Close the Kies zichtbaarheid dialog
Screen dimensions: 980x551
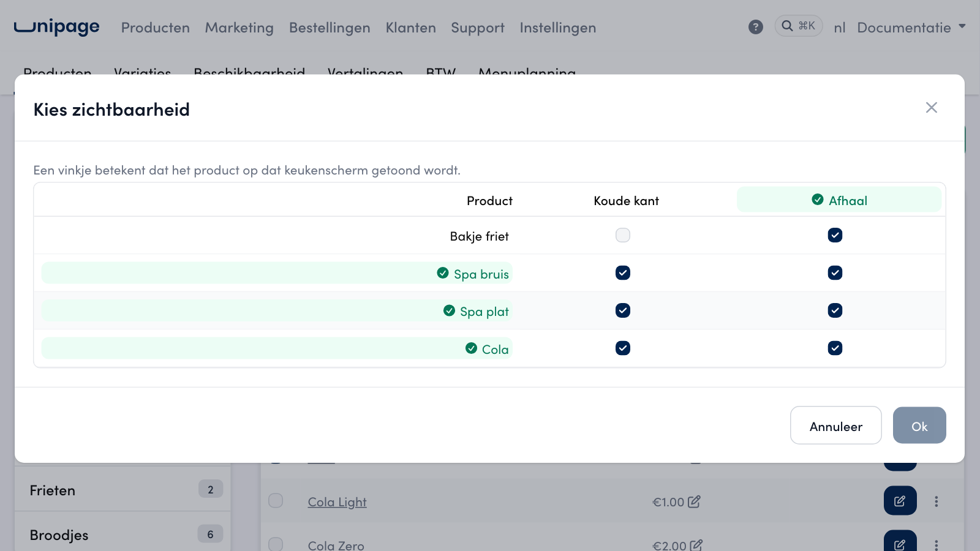click(931, 108)
